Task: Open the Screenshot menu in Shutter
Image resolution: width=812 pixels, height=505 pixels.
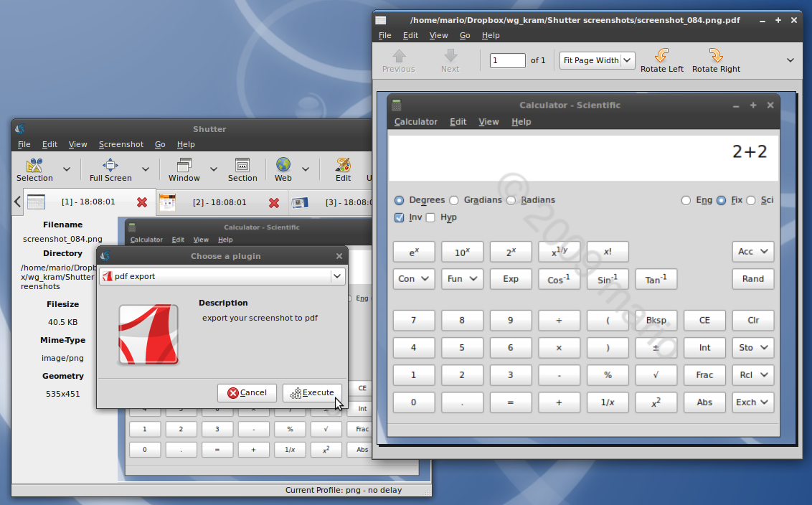Action: (121, 144)
